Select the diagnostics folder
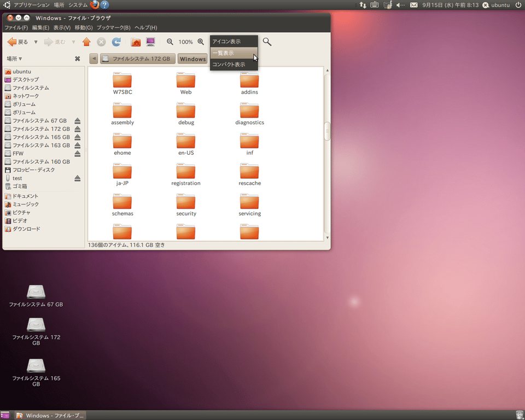The image size is (525, 420). [249, 114]
